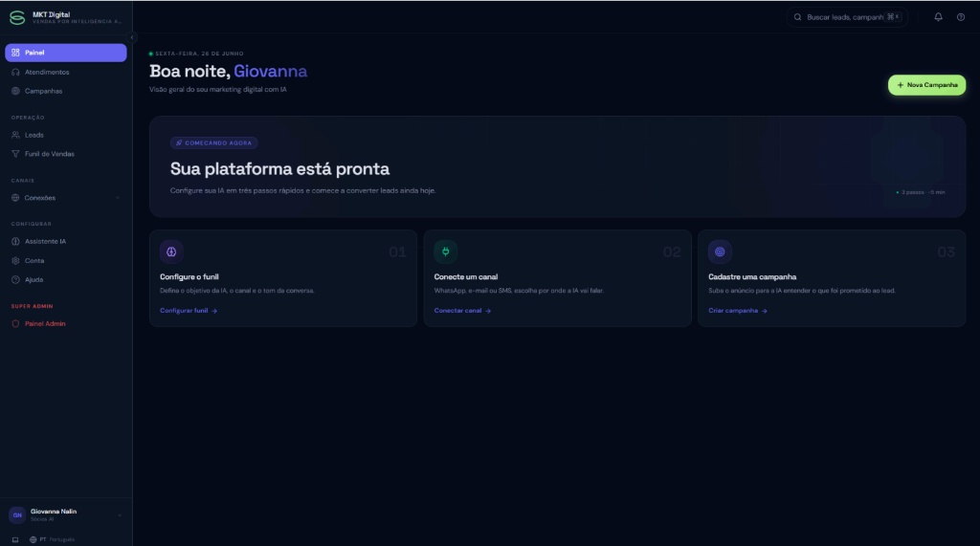
Task: Collapse the sidebar with the chevron handle
Action: (132, 37)
